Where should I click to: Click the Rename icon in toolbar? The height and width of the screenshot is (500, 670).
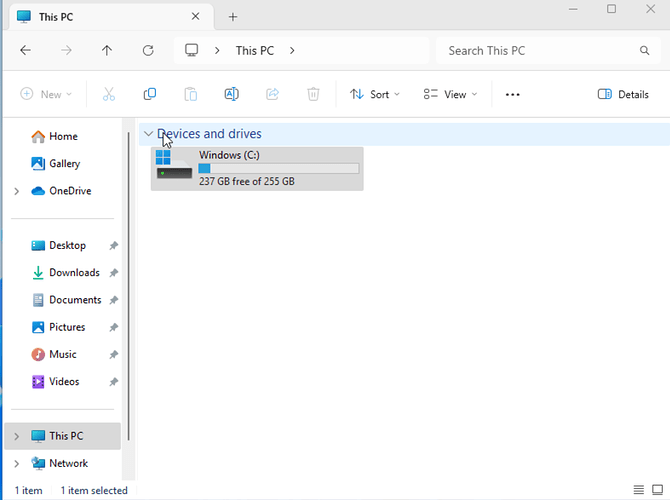(x=232, y=94)
